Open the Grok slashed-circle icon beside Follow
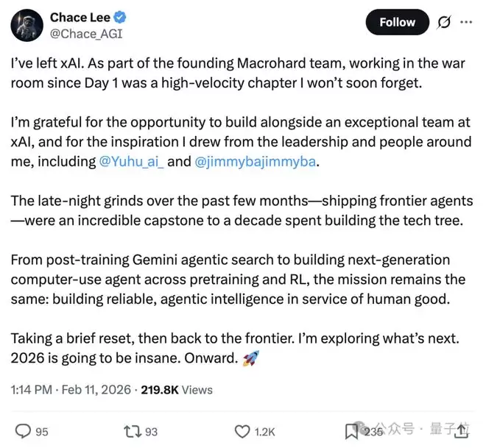The width and height of the screenshot is (486, 448). click(x=444, y=22)
